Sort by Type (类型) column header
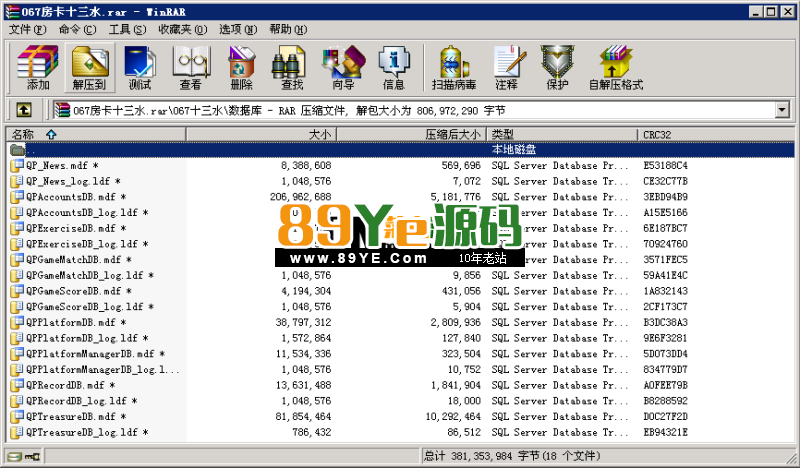 [562, 134]
